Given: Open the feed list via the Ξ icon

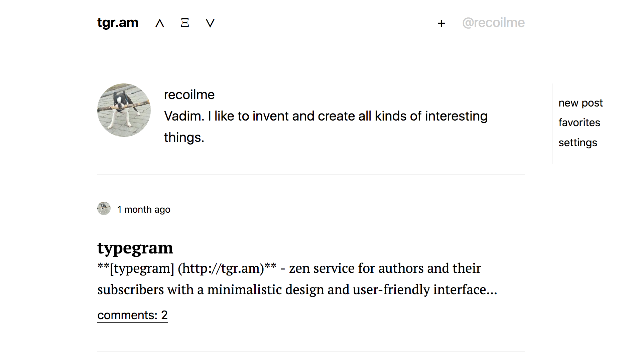Looking at the screenshot, I should point(185,23).
